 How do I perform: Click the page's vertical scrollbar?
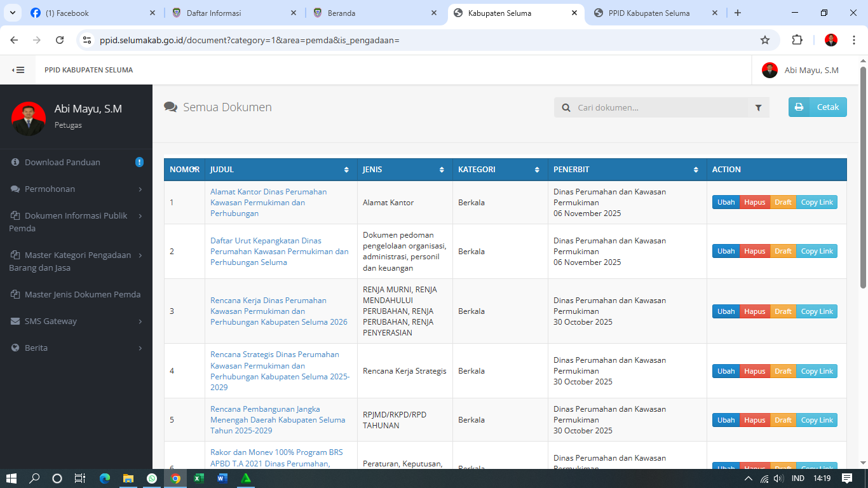click(x=863, y=178)
